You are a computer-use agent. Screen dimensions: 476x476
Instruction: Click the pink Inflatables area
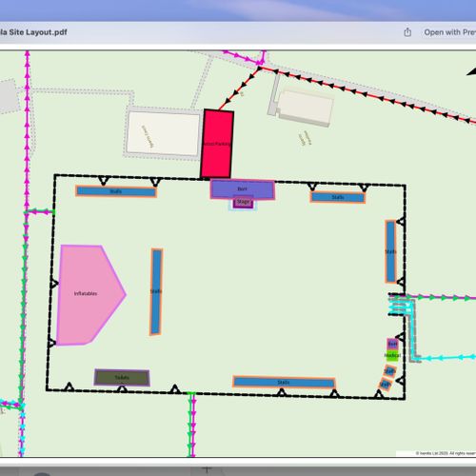click(x=89, y=294)
